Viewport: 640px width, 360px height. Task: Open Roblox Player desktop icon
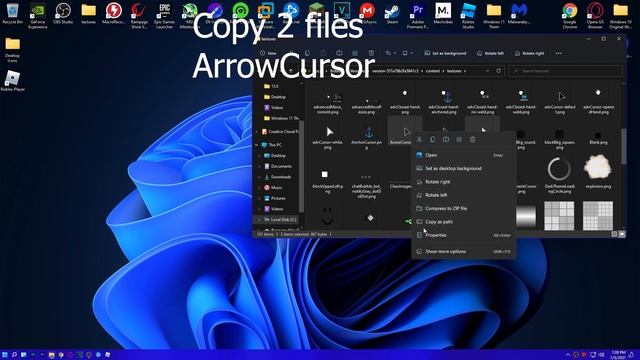coord(13,80)
